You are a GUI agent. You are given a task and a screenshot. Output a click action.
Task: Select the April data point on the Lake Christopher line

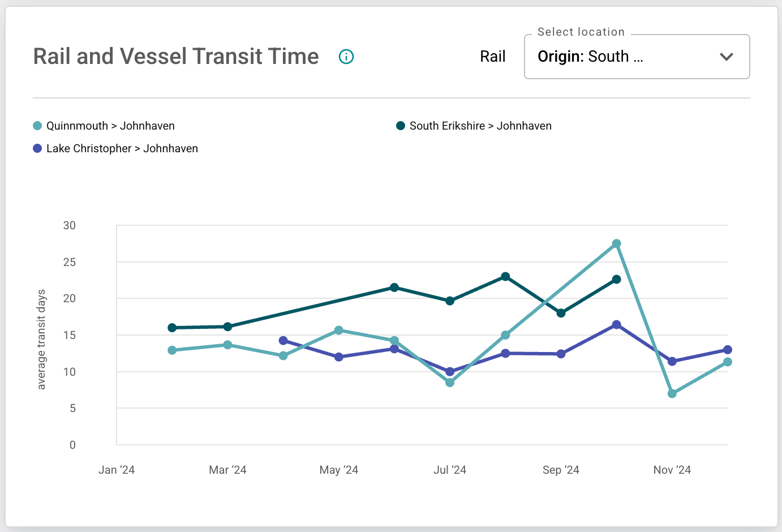[x=283, y=340]
